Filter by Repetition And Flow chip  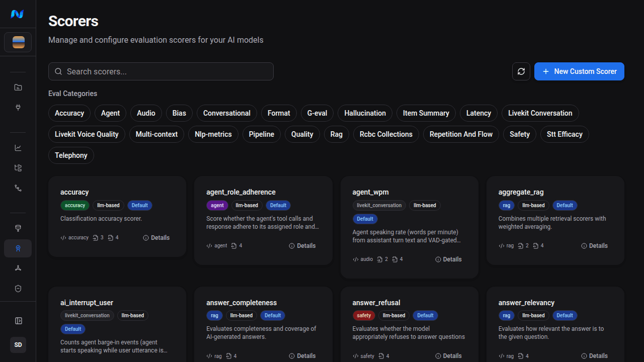point(461,134)
